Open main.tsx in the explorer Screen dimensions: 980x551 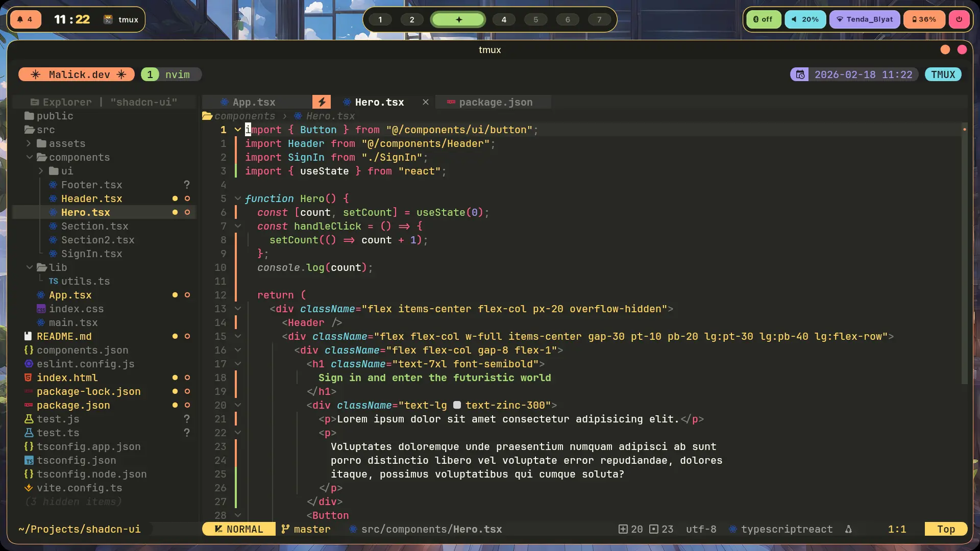(73, 322)
